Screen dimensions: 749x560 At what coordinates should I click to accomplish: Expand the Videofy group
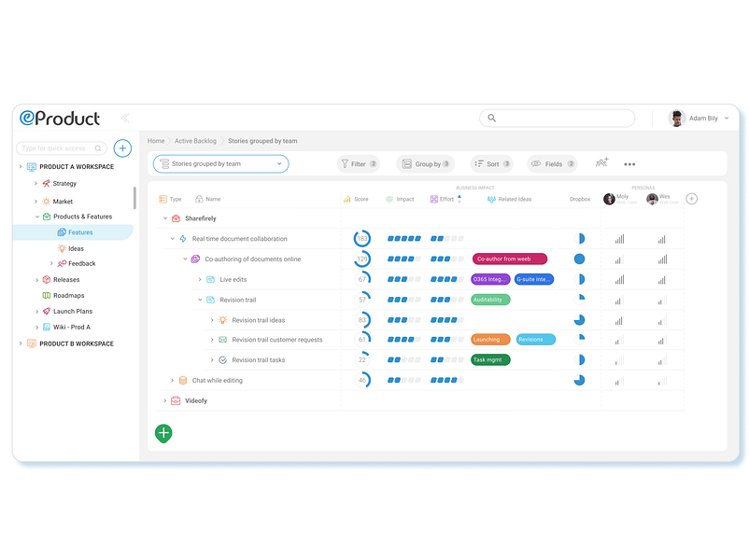click(x=165, y=400)
